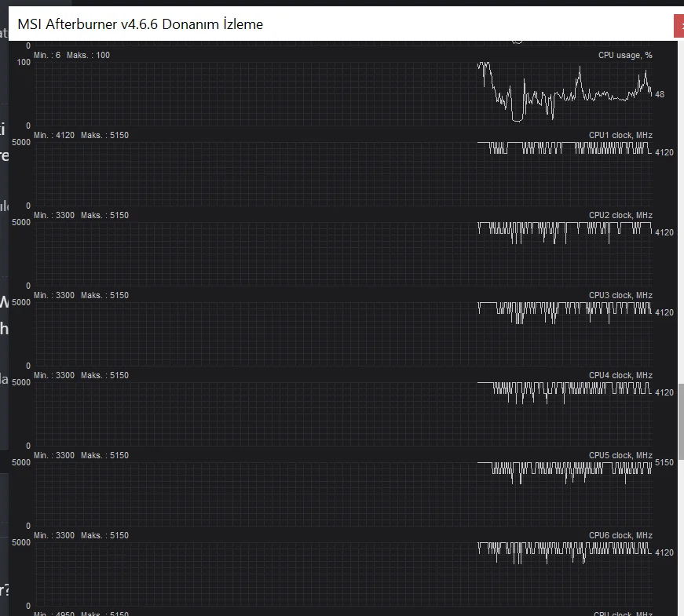
Task: Click the MSI Afterburner v4.6.6 Donanım İzleme title
Action: click(x=140, y=24)
